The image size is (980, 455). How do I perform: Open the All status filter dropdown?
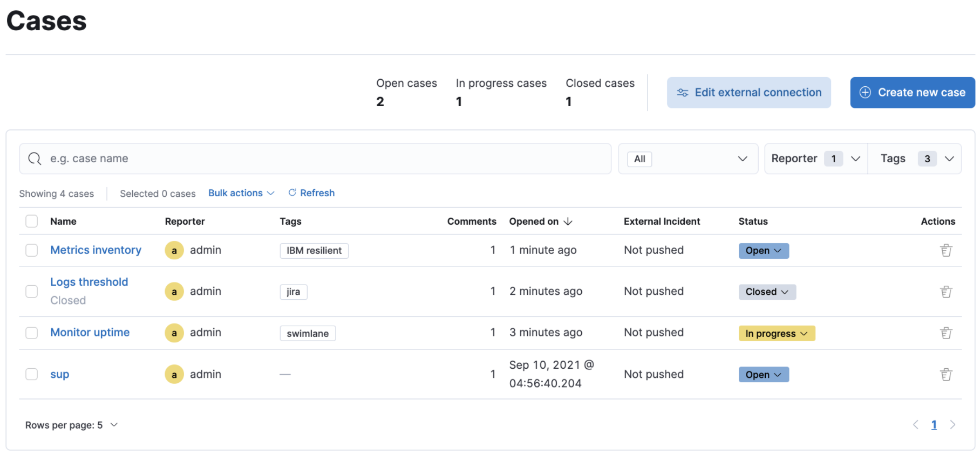click(x=688, y=159)
